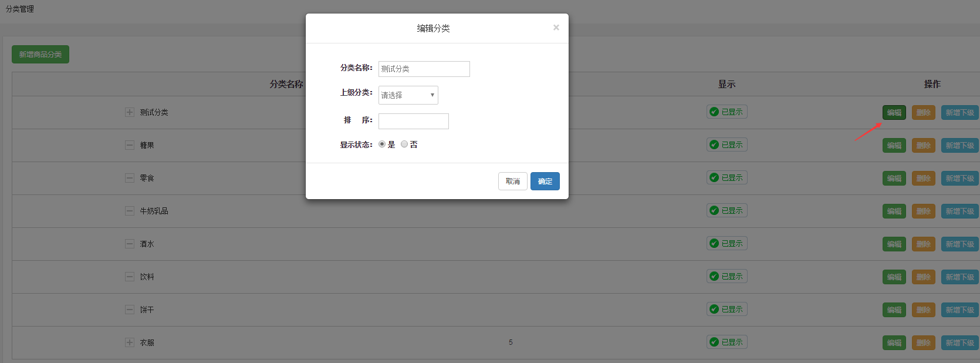The height and width of the screenshot is (363, 980).
Task: Delete the 牛奶乳品 category
Action: (x=924, y=211)
